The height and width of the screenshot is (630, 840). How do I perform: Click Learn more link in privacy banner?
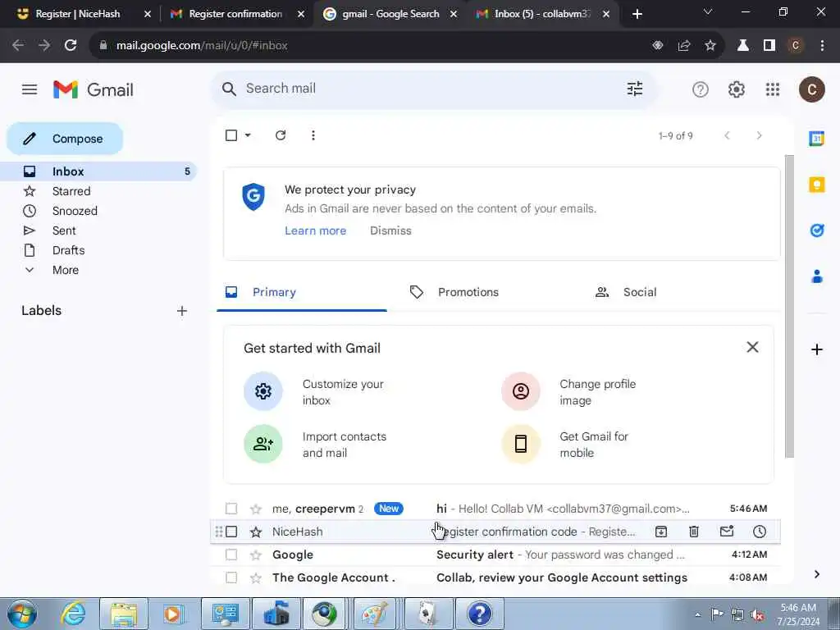(316, 231)
